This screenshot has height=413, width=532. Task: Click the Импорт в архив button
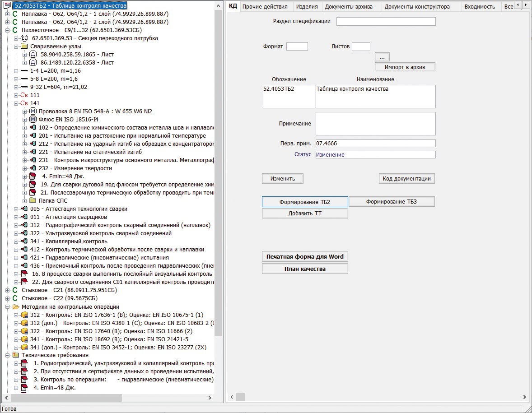click(405, 67)
